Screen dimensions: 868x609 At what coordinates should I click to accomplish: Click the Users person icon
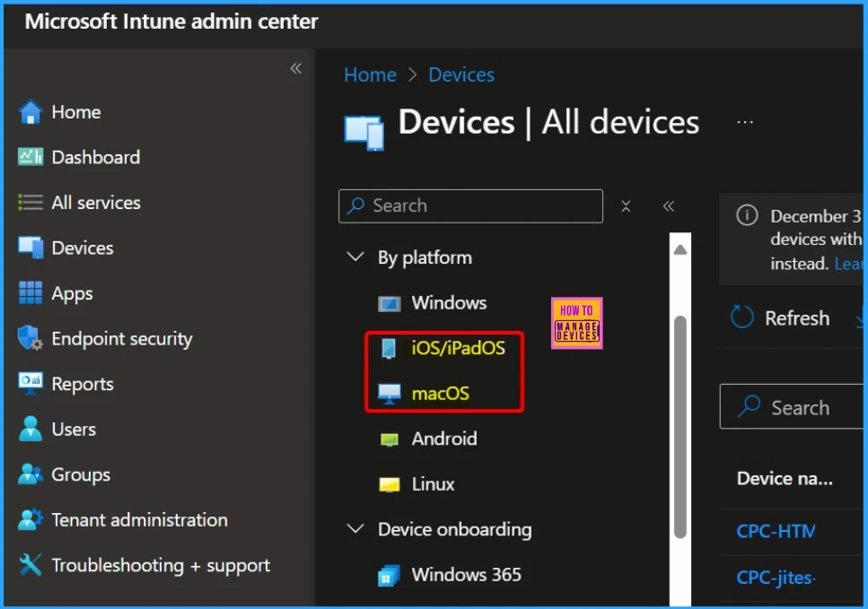pos(31,430)
